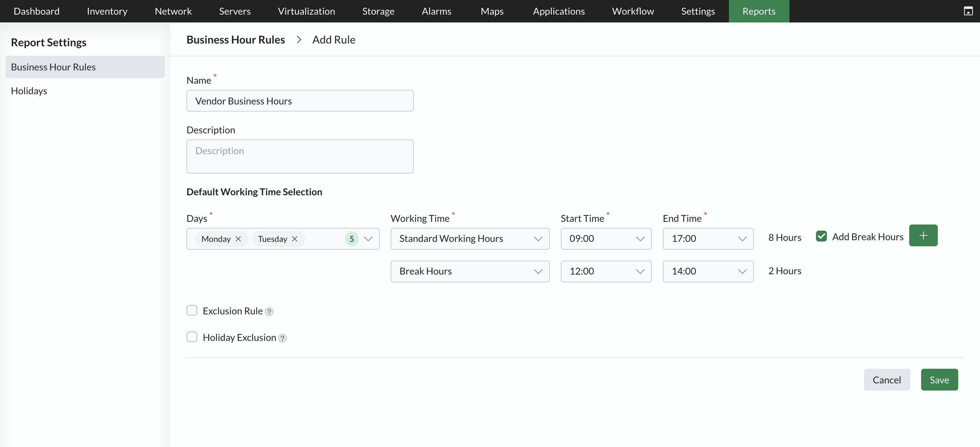Click the Holiday Exclusion label
This screenshot has width=980, height=447.
[x=239, y=337]
